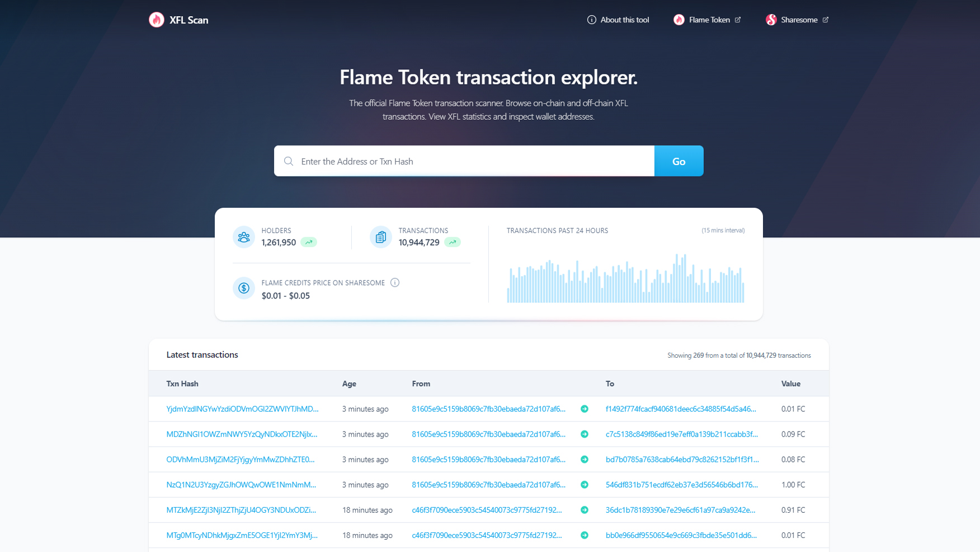The height and width of the screenshot is (552, 980).
Task: Click the Latest transactions heading
Action: [202, 354]
